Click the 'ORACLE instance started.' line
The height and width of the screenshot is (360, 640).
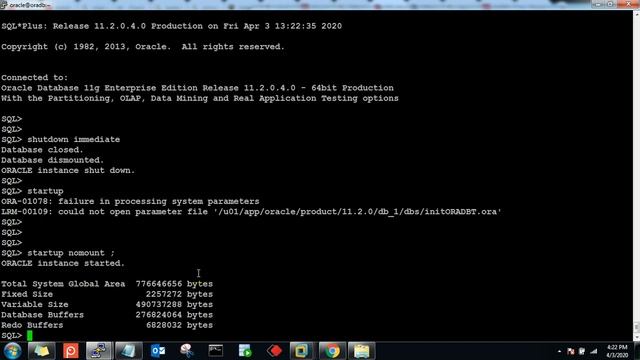63,264
